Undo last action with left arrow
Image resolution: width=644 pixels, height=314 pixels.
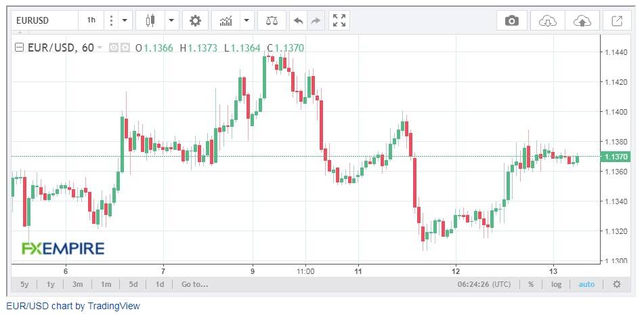coord(299,20)
